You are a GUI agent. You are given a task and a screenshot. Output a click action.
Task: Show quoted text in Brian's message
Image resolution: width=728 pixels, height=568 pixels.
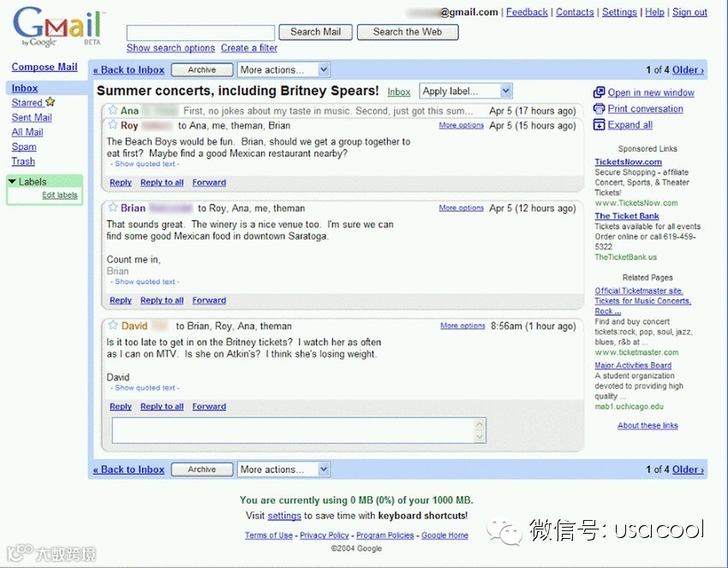[x=145, y=282]
